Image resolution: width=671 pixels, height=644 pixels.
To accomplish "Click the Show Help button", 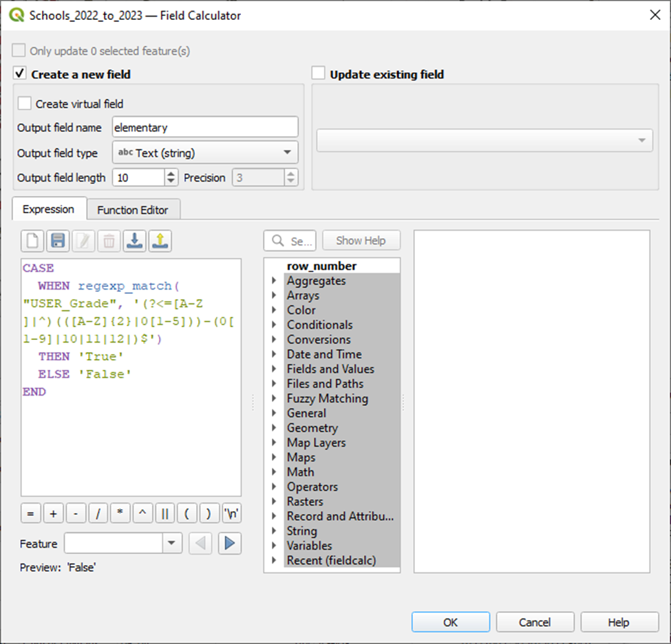I will tap(361, 241).
